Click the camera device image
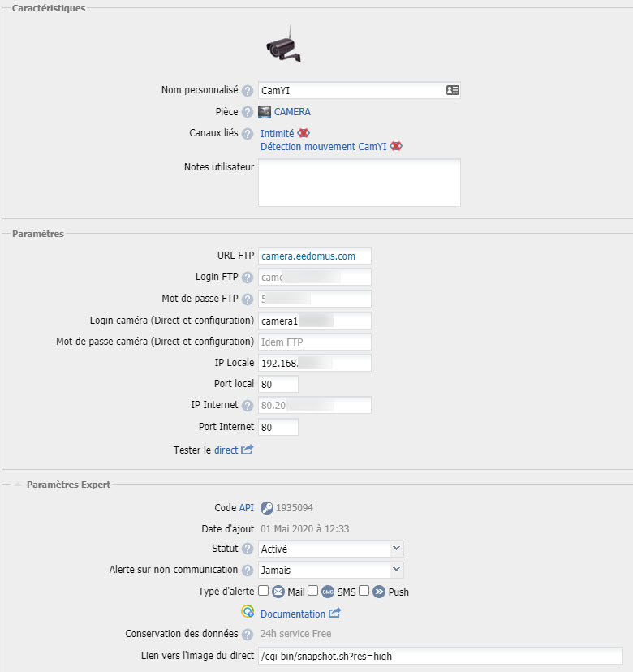Screen dimensions: 633x672 284,46
